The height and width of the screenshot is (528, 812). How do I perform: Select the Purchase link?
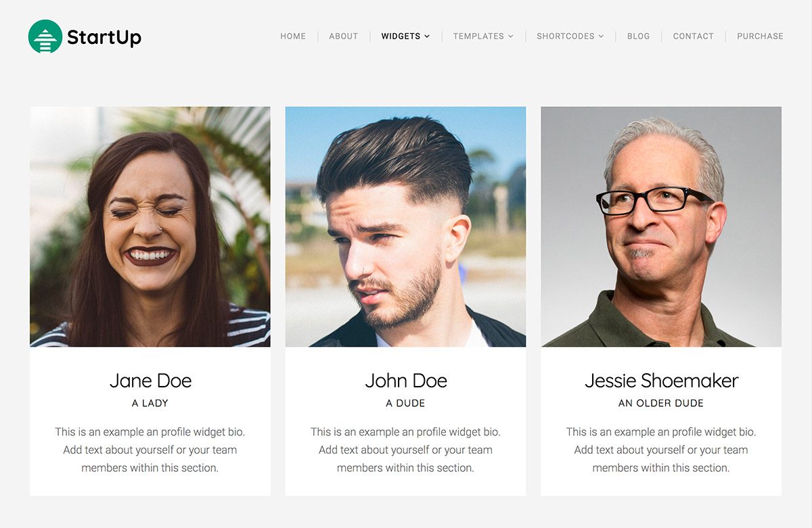tap(760, 37)
